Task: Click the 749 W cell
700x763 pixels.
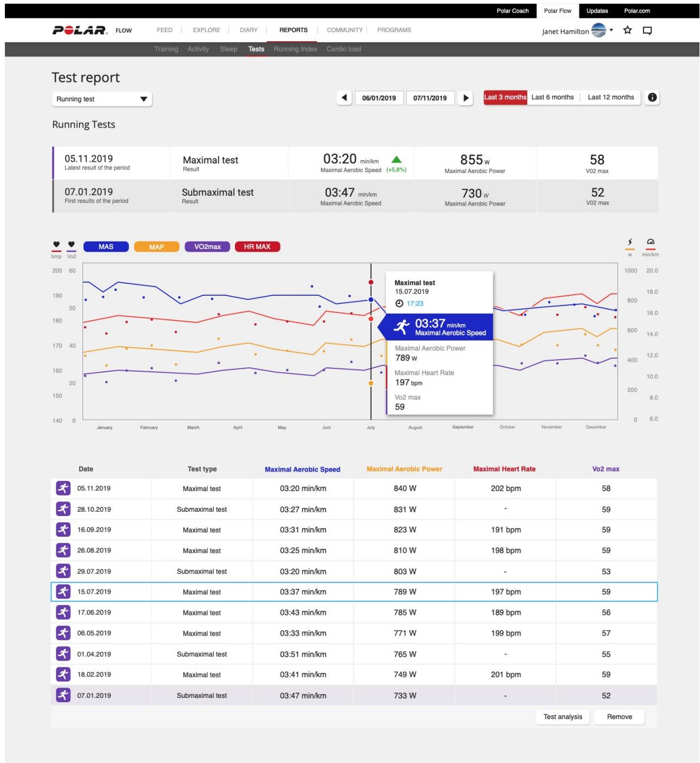Action: (x=405, y=675)
